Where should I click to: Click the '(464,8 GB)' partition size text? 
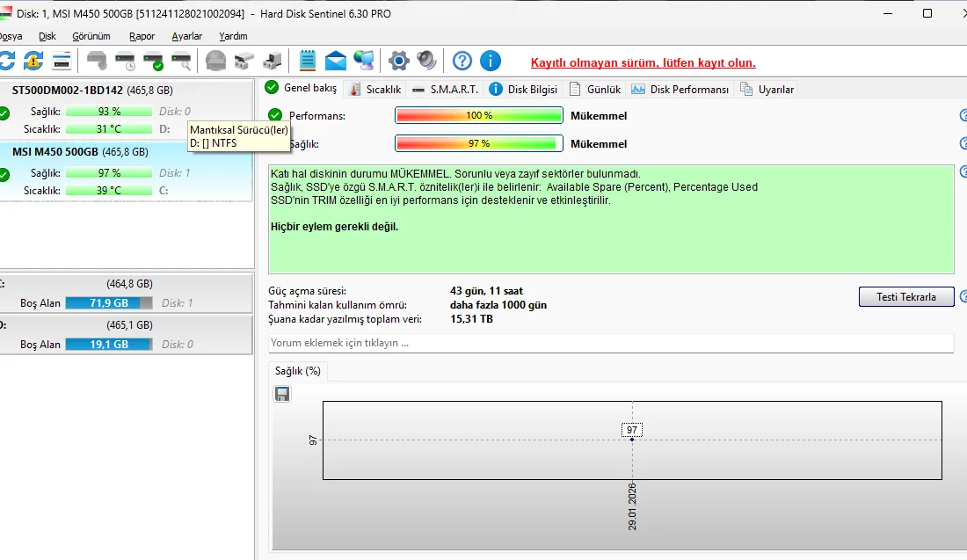coord(129,284)
